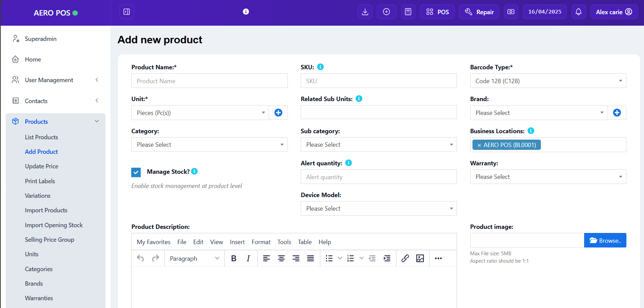Add new brand with plus icon

click(617, 113)
